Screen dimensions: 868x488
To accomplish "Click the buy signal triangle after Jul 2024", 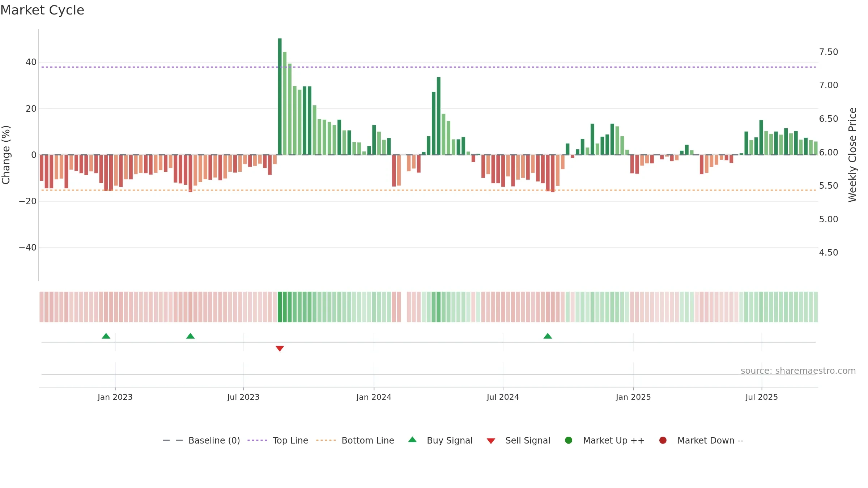I will [548, 336].
